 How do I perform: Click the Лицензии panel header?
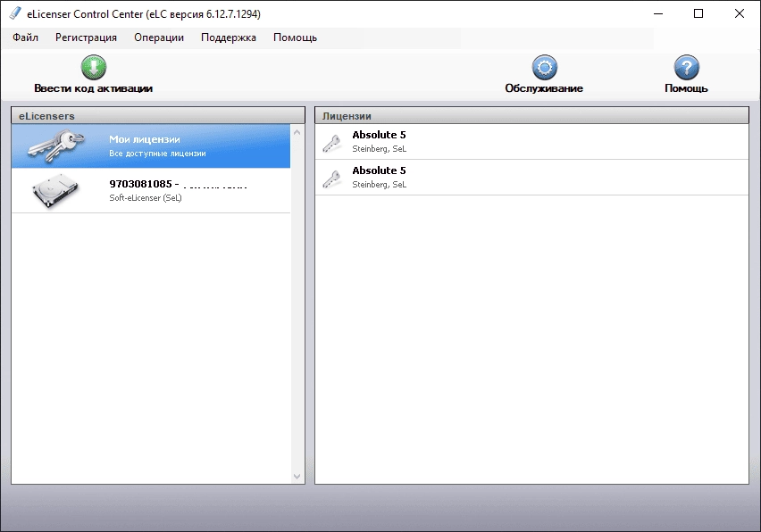[x=532, y=116]
